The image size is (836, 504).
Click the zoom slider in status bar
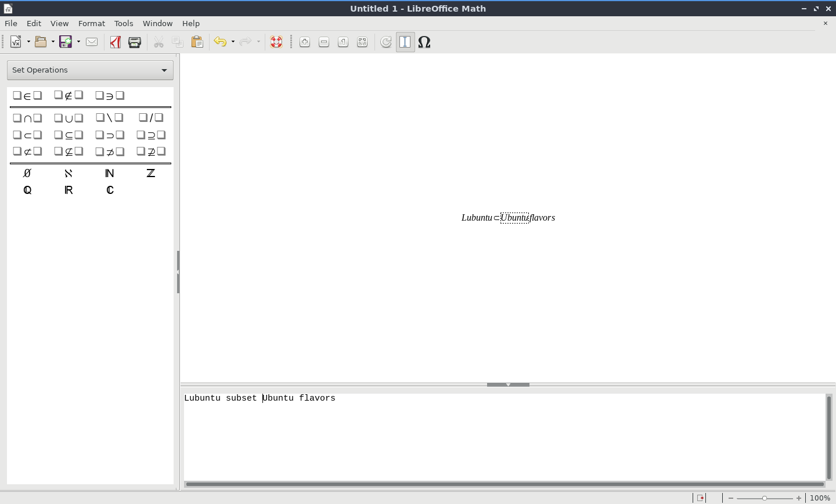(x=765, y=498)
